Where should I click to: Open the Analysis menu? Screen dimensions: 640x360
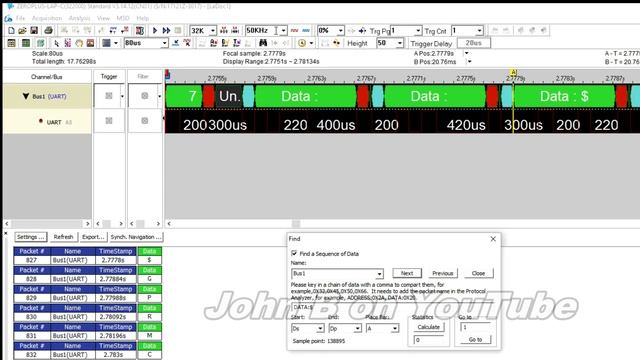[x=79, y=18]
